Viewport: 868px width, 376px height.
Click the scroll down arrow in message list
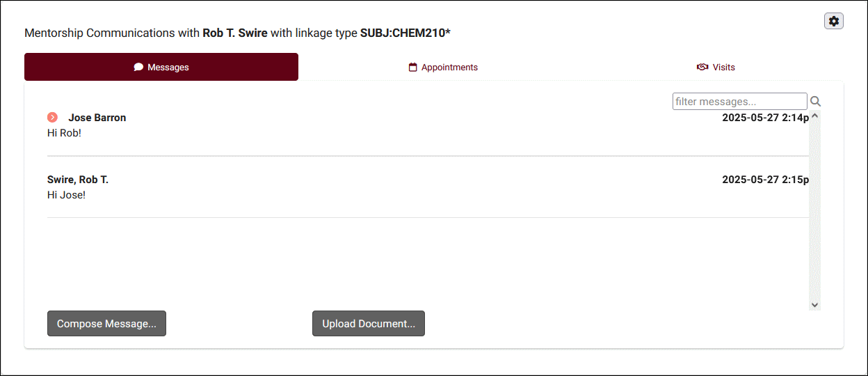point(815,304)
